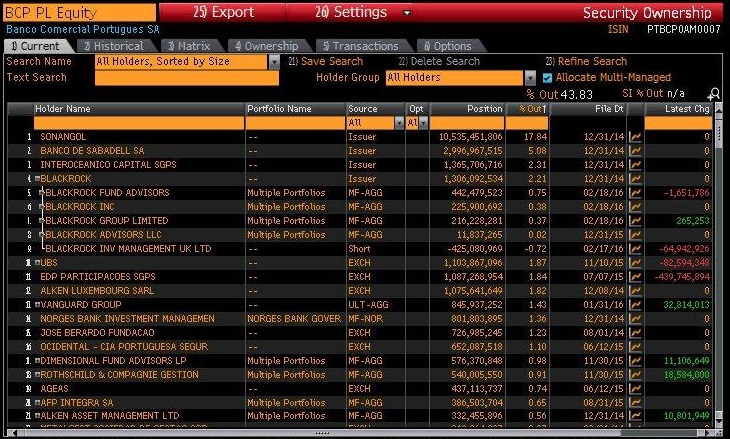Open chart icon for ROTHSCHILD & COMPAGNIE GESTION row
Screen dimensions: 730x439
click(635, 374)
